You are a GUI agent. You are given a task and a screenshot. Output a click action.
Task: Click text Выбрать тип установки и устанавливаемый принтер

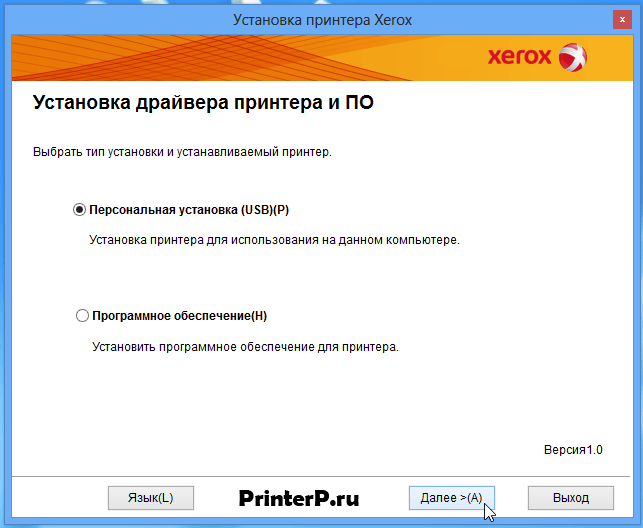[182, 152]
